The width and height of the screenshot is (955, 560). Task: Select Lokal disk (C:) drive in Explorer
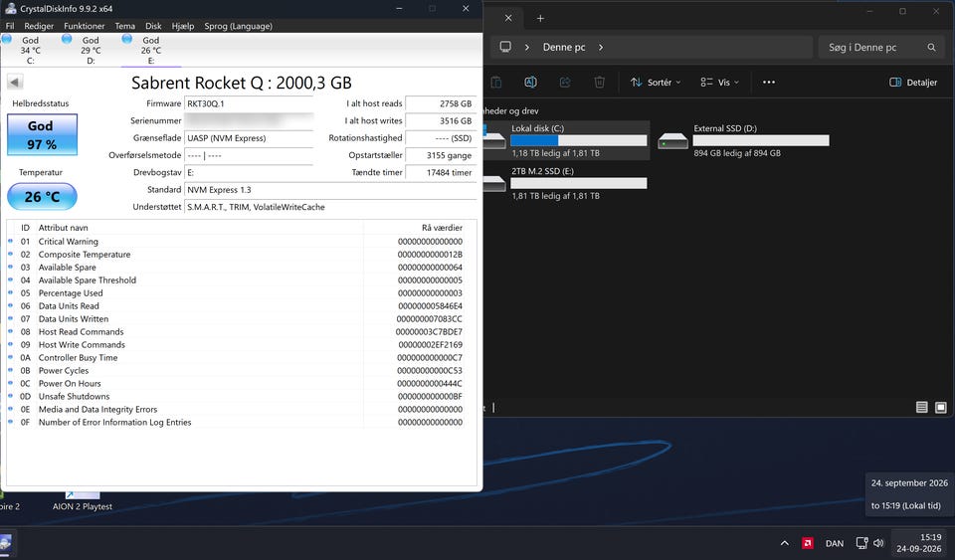565,140
